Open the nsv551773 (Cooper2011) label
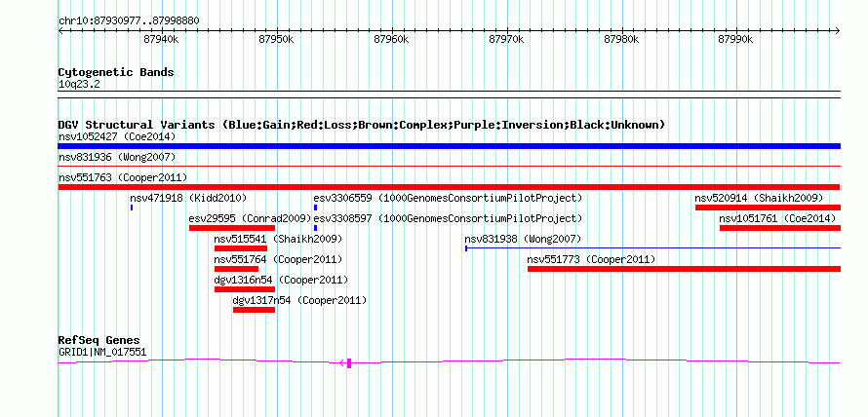Viewport: 868px width, 417px height. [591, 259]
